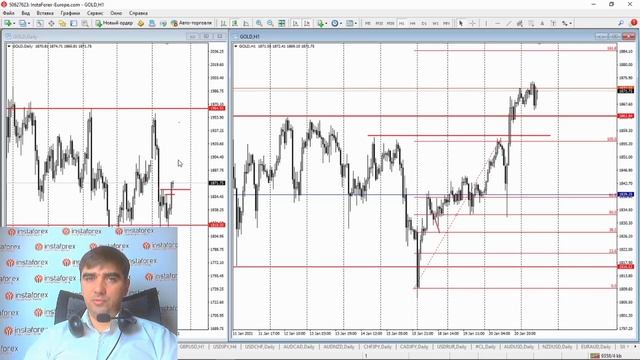Click the zoom in magnifier

coord(259,23)
